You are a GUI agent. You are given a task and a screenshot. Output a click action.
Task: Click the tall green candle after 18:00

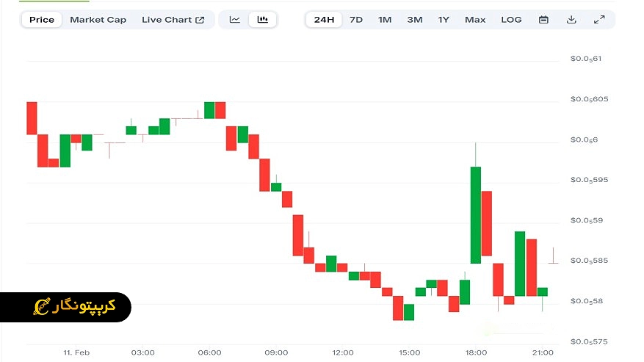[x=476, y=214]
